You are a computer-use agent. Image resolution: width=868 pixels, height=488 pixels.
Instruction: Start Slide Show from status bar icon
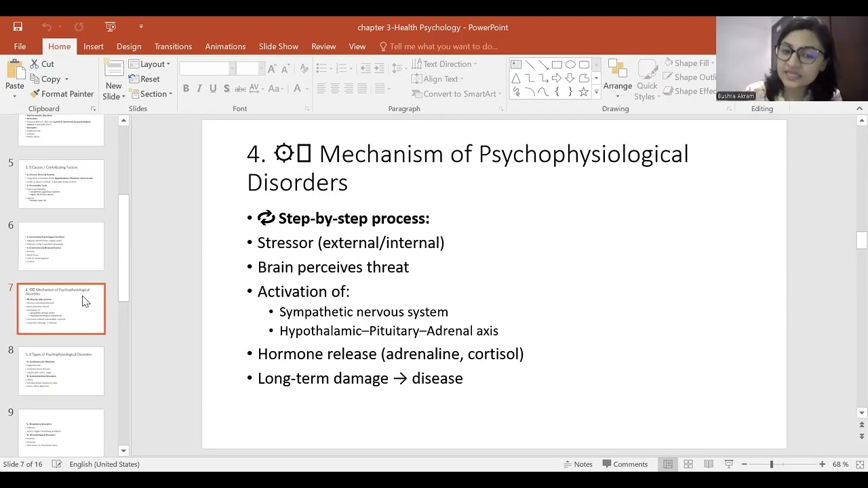[x=729, y=464]
